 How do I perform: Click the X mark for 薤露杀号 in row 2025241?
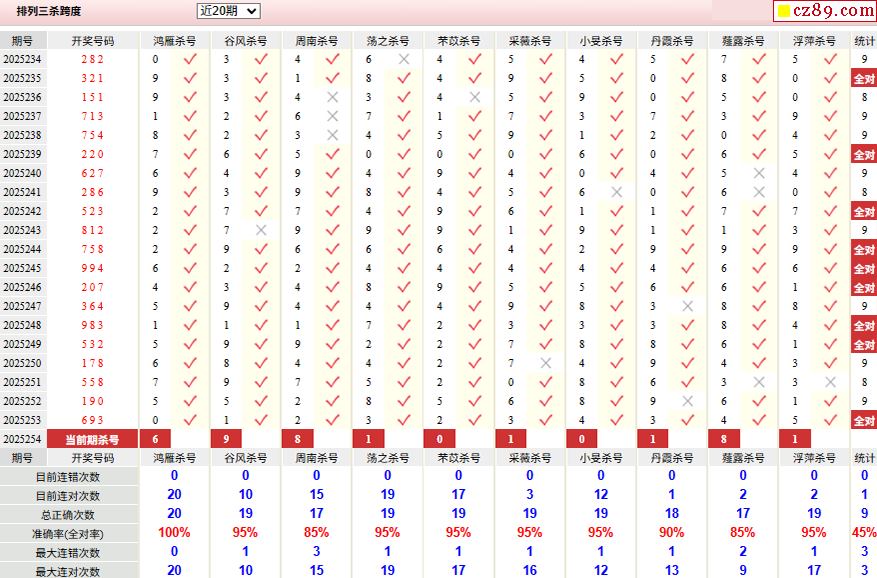(758, 192)
